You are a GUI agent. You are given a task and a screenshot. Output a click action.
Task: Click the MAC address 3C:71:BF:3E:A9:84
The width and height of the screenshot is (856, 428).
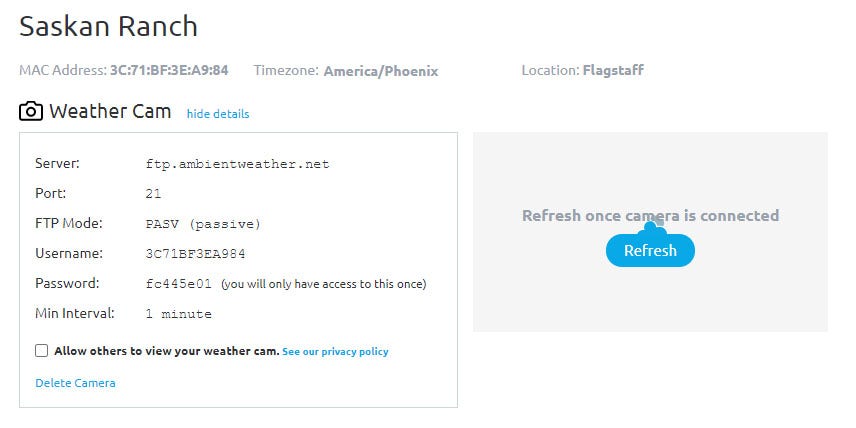click(169, 70)
